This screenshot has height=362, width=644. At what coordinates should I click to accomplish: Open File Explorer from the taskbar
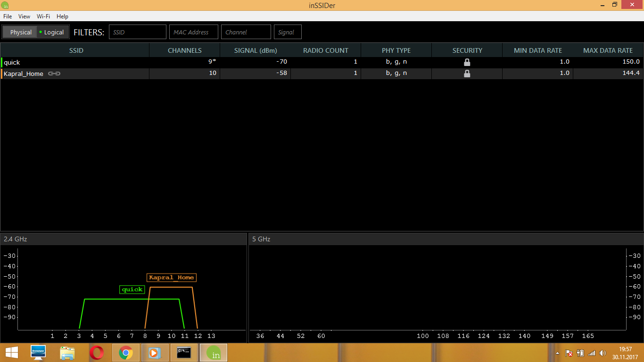[x=67, y=353]
